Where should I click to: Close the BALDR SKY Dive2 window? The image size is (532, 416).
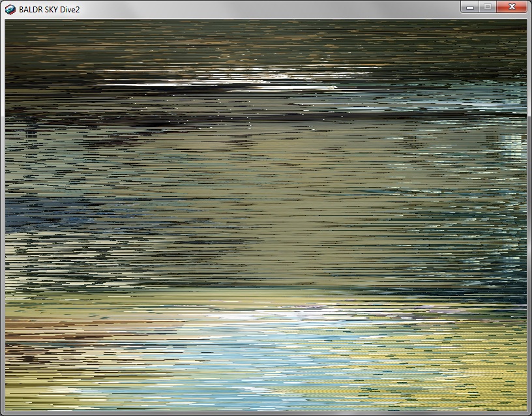[512, 7]
